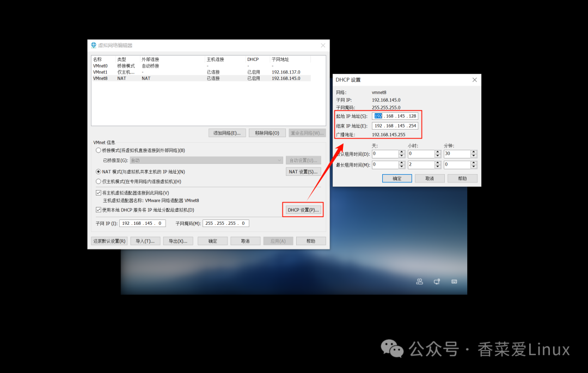Click 起始 IP 地址 input field
The image size is (588, 373).
pyautogui.click(x=395, y=116)
